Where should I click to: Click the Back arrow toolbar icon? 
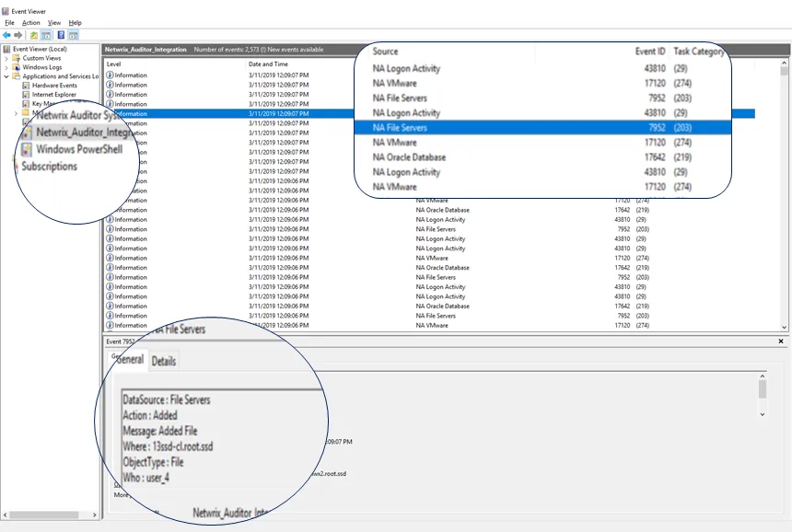pyautogui.click(x=6, y=35)
